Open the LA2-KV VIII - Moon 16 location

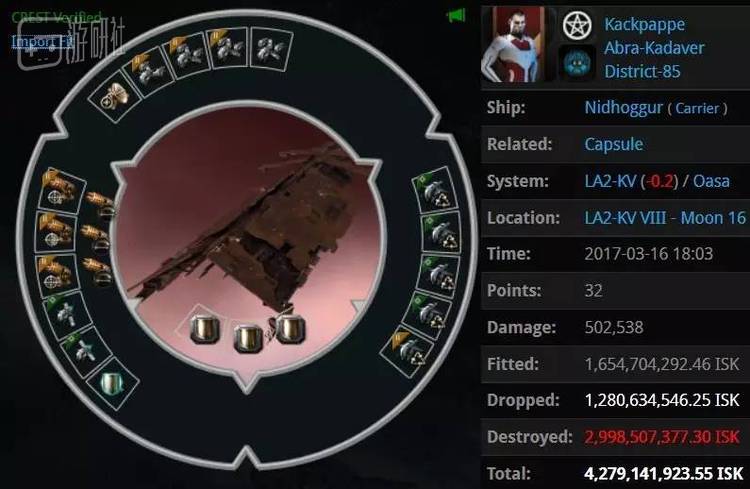pyautogui.click(x=664, y=218)
